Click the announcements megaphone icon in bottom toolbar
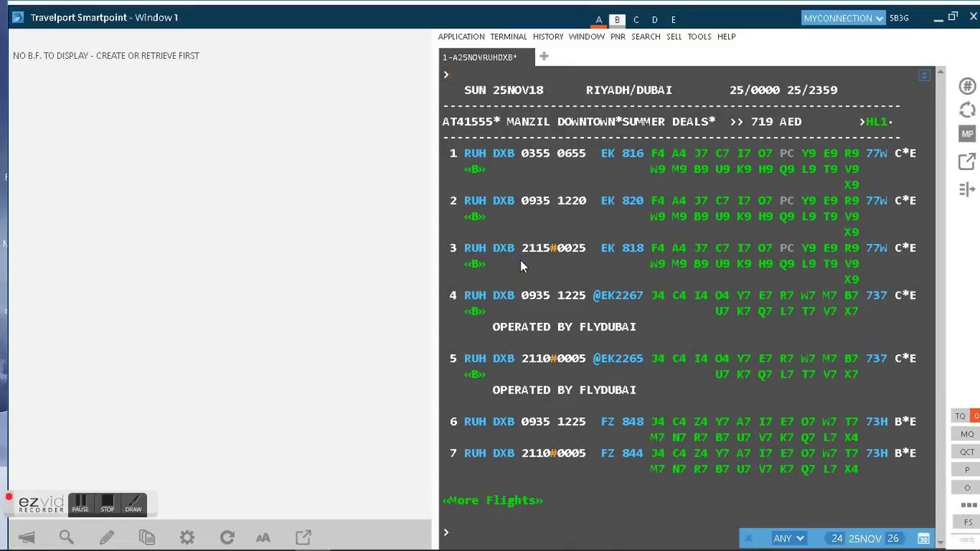This screenshot has width=980, height=551. 26,537
